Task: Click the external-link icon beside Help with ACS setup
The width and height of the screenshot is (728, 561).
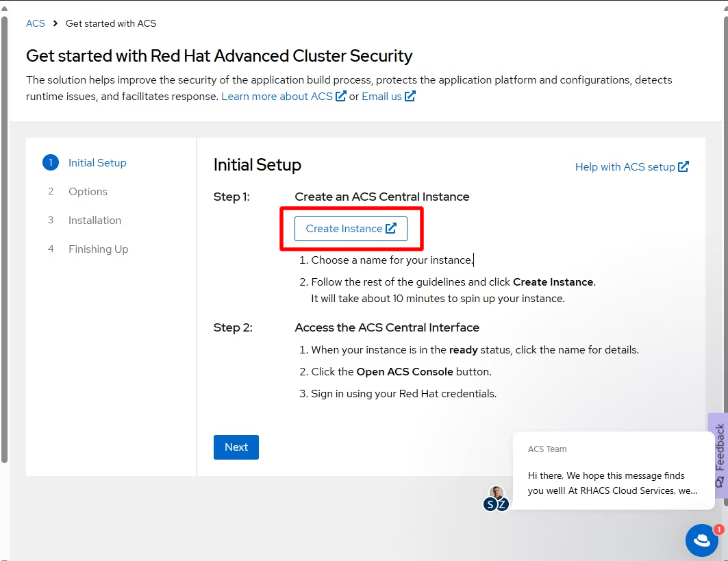Action: [x=682, y=166]
